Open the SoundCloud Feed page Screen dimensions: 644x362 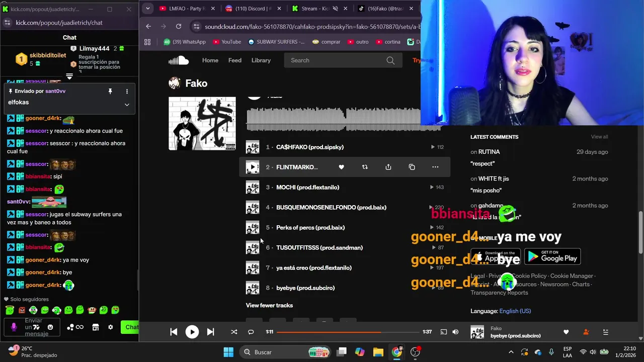tap(235, 60)
